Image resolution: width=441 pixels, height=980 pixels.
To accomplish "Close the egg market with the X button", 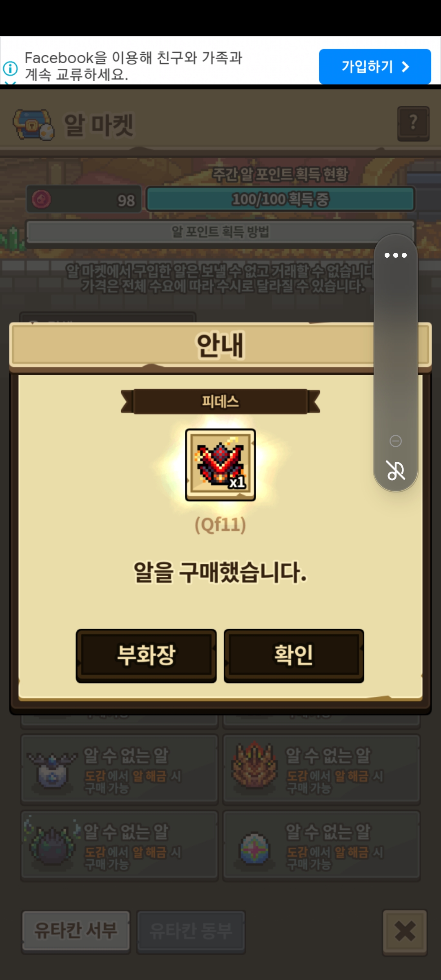I will click(x=405, y=931).
